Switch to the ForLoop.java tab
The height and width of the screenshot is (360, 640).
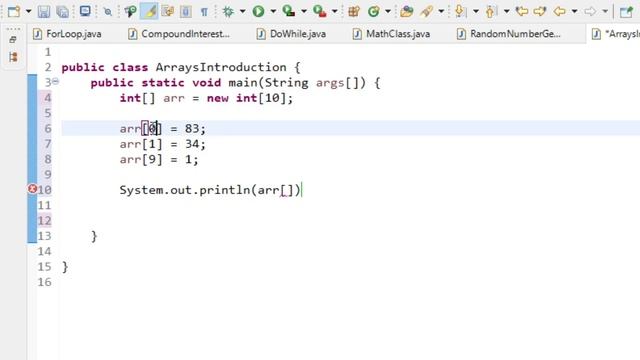click(x=67, y=34)
